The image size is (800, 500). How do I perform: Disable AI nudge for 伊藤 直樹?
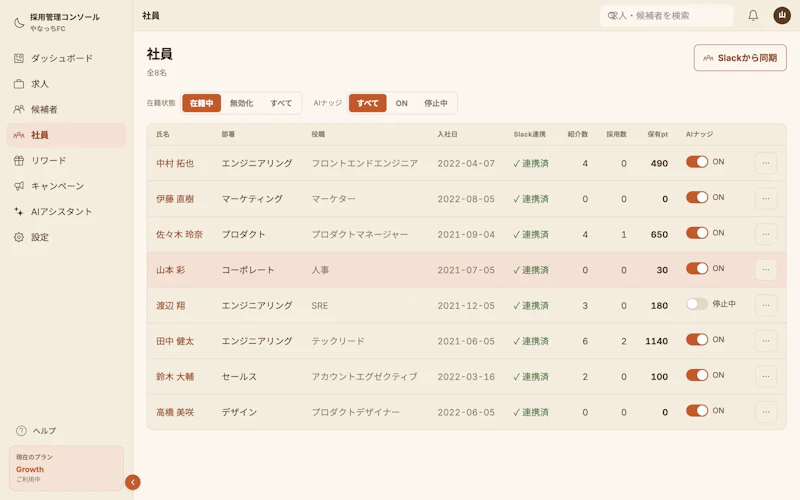(697, 197)
